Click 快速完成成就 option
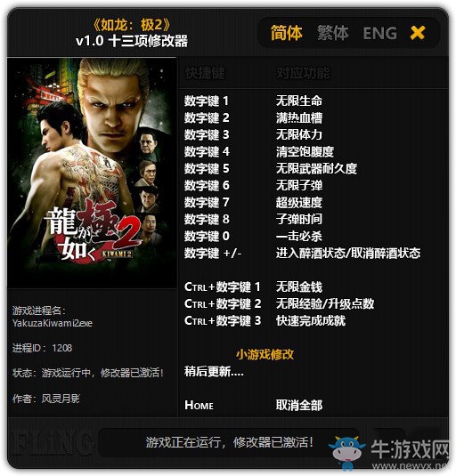 (311, 320)
